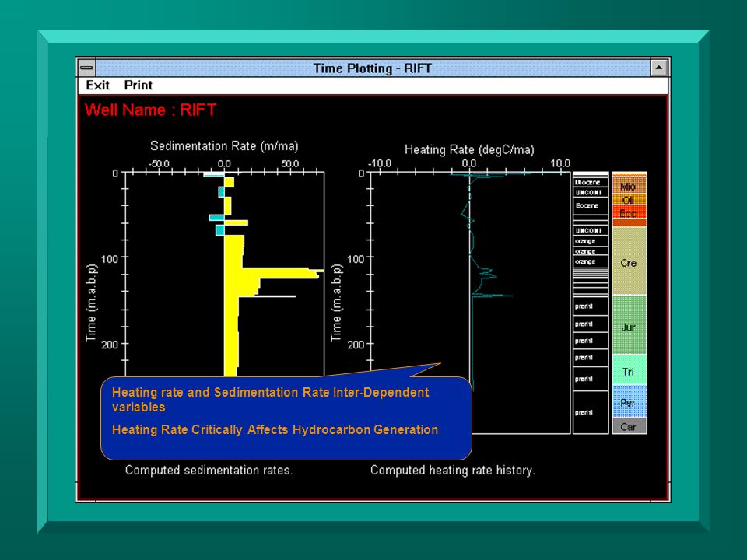Image resolution: width=747 pixels, height=560 pixels.
Task: Click the 200 tick label on the heating chart
Action: (x=356, y=345)
